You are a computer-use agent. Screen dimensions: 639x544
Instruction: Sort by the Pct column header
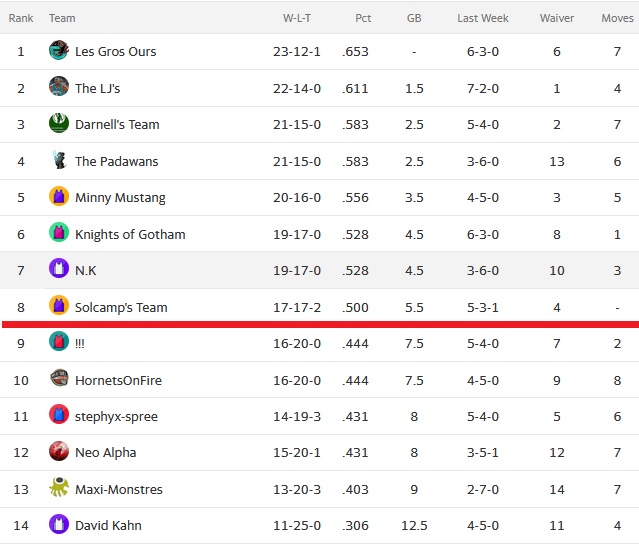tap(363, 18)
